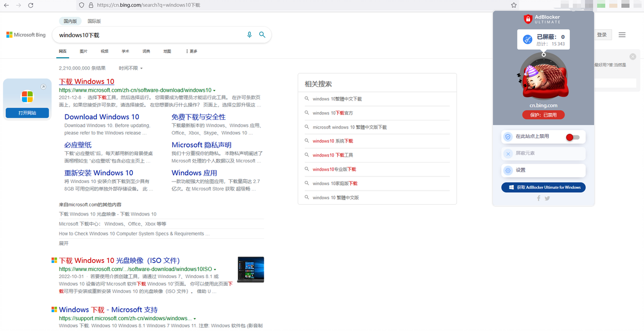Image resolution: width=644 pixels, height=331 pixels.
Task: Click related search windows 10下载官方
Action: point(333,113)
